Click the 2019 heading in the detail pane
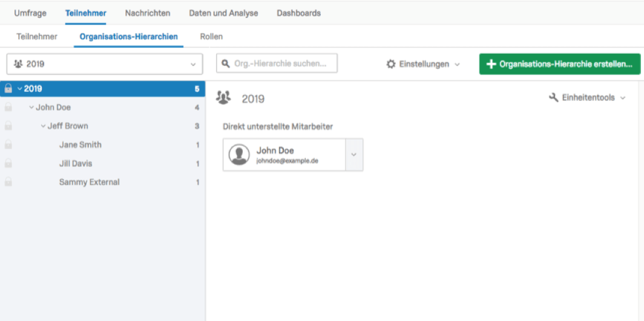The height and width of the screenshot is (321, 644). pos(253,99)
